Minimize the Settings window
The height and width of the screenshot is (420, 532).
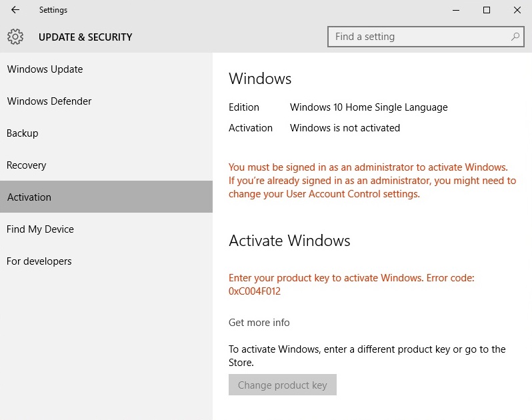click(x=456, y=10)
